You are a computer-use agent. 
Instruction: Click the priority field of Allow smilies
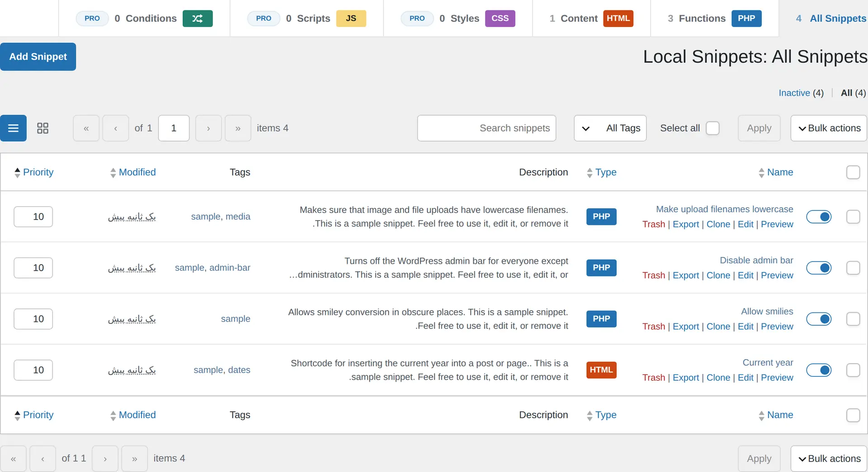pos(33,319)
